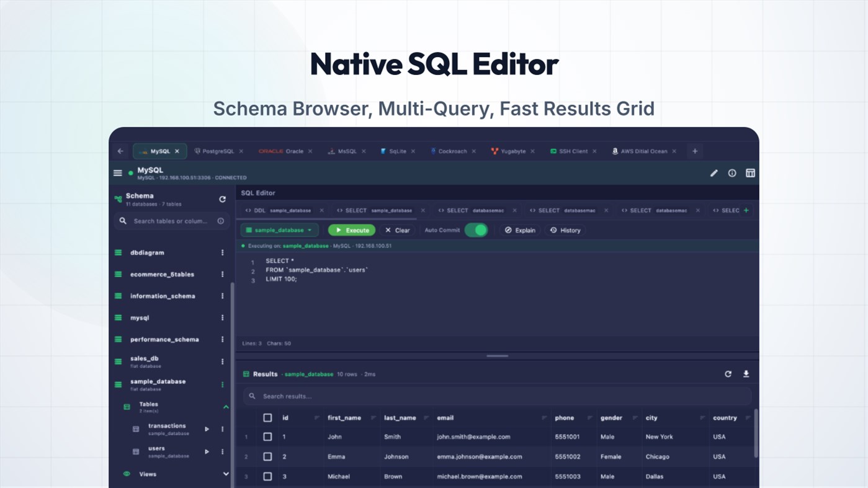868x488 pixels.
Task: Open the sample_database selector dropdown
Action: [x=279, y=230]
